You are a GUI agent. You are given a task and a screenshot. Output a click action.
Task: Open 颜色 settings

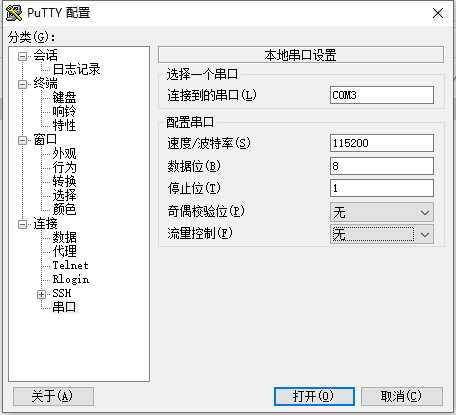coord(64,209)
